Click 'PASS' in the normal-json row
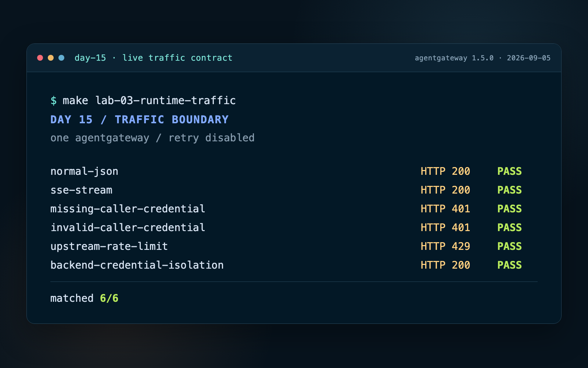 click(x=510, y=171)
